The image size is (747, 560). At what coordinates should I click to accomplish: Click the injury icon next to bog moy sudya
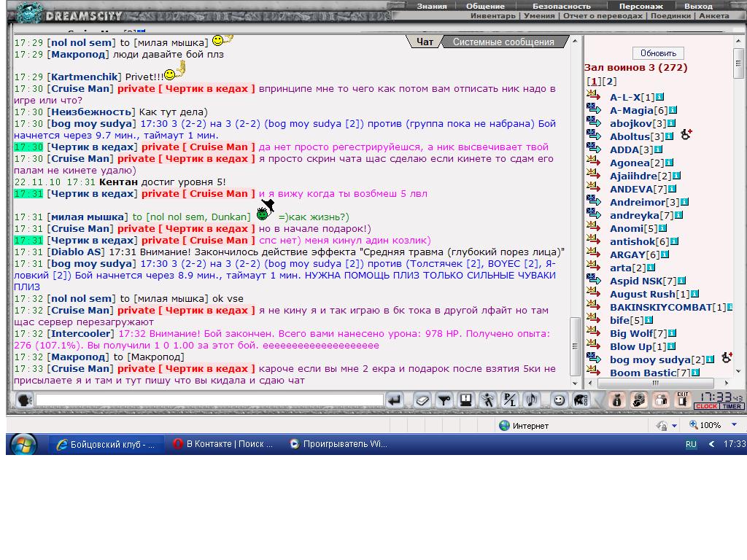[727, 357]
